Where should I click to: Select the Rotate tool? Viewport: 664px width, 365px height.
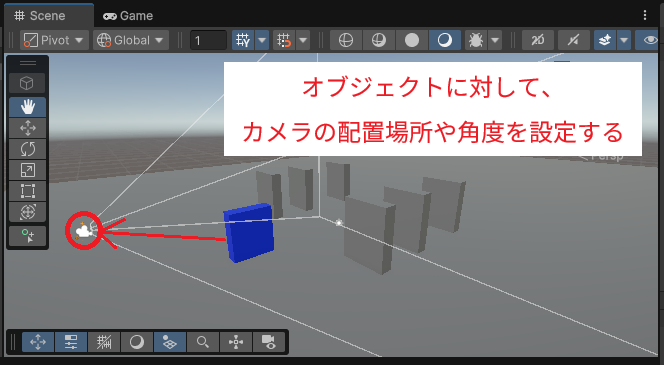coord(28,149)
